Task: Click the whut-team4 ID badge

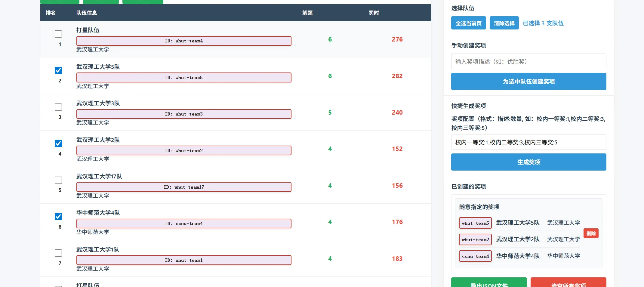Action: pyautogui.click(x=184, y=41)
